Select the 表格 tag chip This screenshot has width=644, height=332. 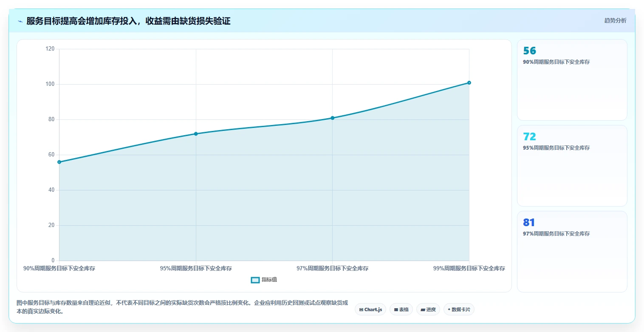coord(401,309)
